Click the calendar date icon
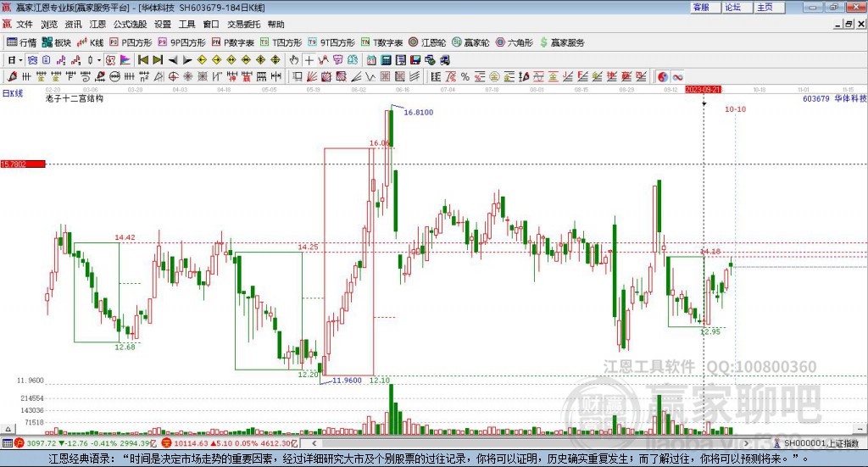 (371, 60)
